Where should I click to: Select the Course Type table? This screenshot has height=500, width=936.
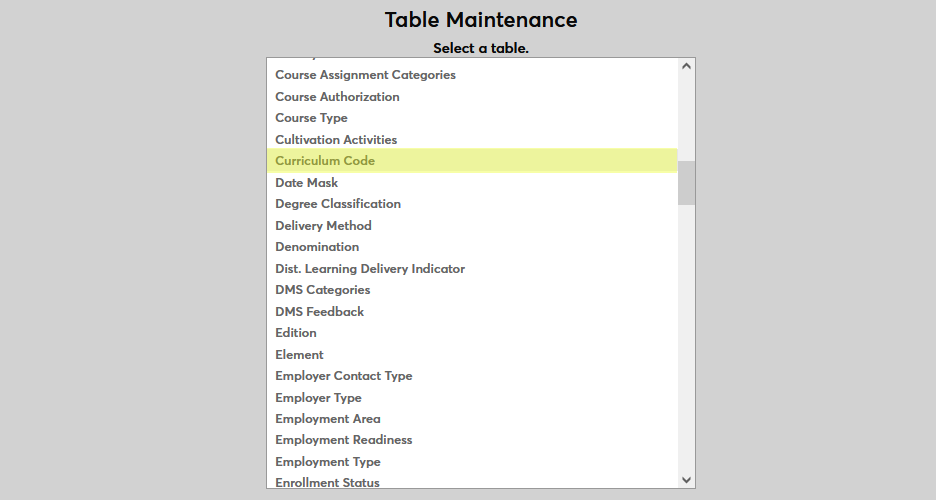(311, 118)
